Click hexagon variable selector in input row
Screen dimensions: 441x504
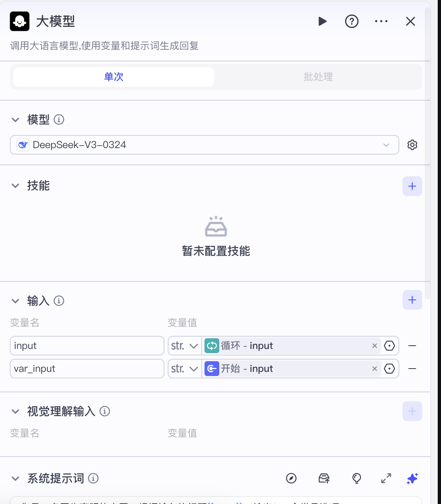click(x=389, y=346)
